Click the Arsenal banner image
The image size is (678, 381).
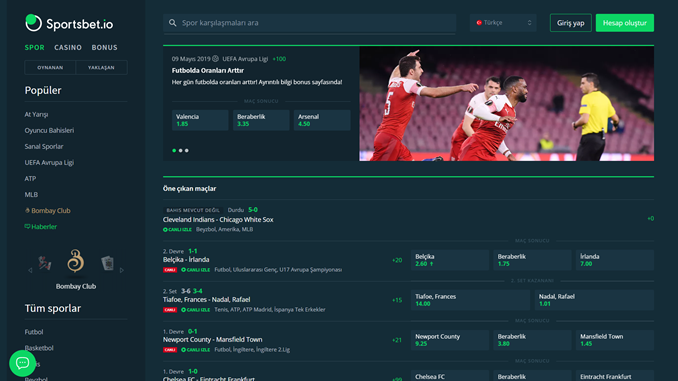point(506,104)
